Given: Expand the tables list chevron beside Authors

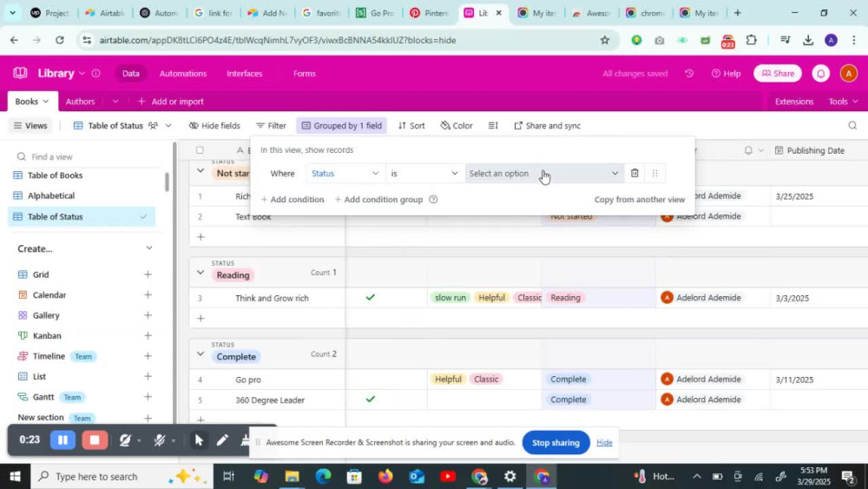Looking at the screenshot, I should 115,102.
